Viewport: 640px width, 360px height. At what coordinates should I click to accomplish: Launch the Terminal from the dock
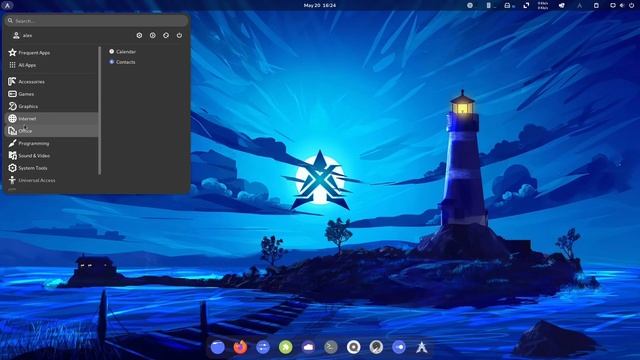click(331, 347)
